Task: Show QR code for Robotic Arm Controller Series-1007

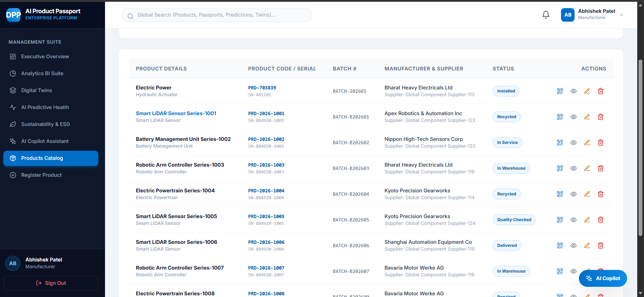Action: [560, 271]
